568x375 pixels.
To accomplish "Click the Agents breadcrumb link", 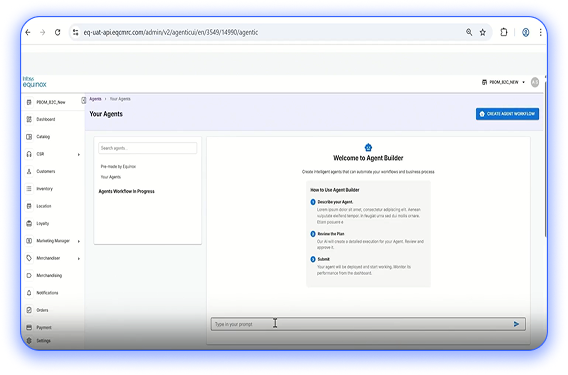I will pos(95,99).
